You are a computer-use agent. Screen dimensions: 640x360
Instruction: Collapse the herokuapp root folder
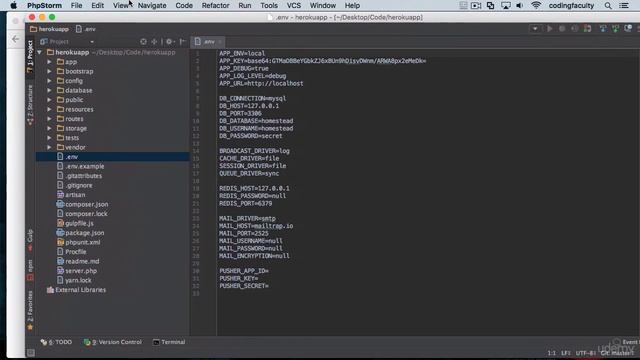point(40,52)
